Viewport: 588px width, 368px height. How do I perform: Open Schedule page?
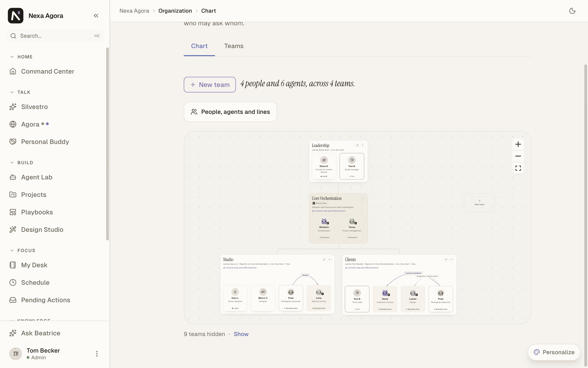point(55,283)
